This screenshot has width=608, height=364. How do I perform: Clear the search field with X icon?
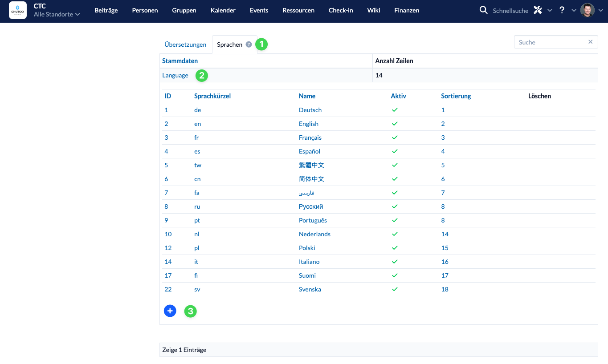(x=590, y=42)
